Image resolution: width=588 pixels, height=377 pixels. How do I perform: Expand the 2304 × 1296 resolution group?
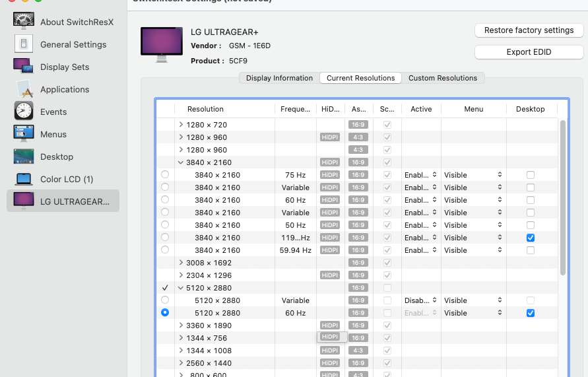[181, 275]
